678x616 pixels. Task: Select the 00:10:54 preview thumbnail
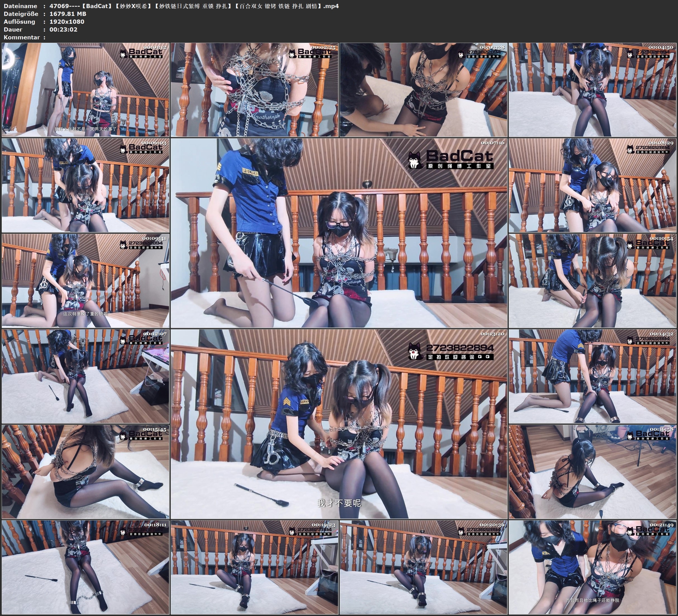[592, 281]
